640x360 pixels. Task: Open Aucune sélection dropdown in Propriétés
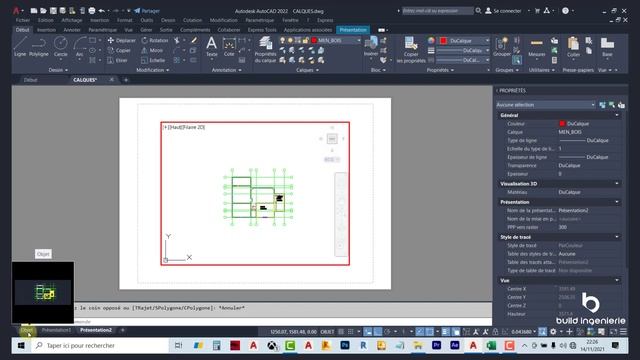(x=546, y=105)
